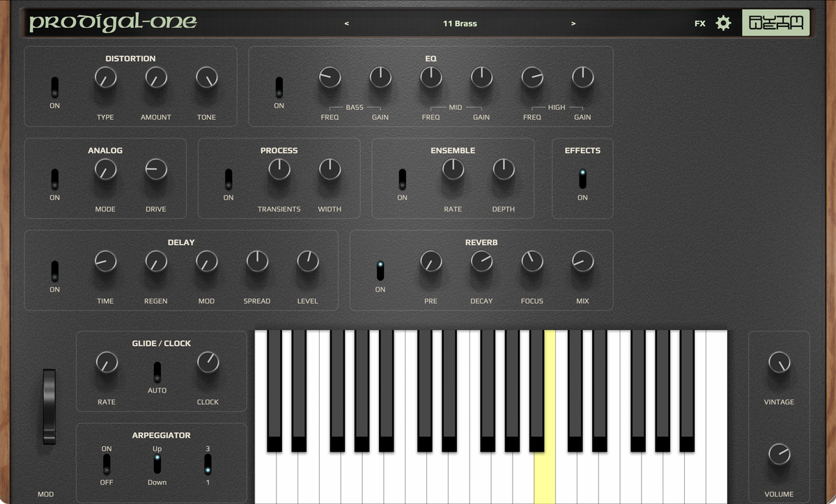836x504 pixels.
Task: Open the 11 Brass preset menu
Action: click(460, 24)
